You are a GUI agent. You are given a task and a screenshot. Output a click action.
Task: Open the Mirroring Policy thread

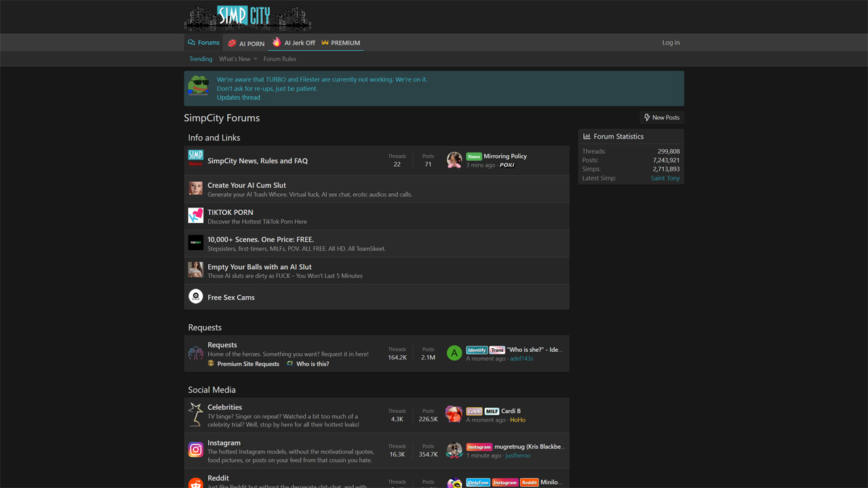click(x=505, y=156)
